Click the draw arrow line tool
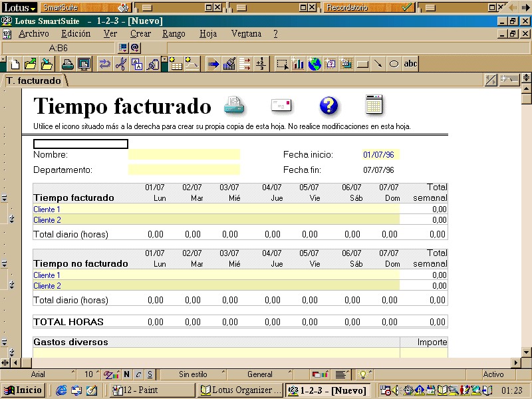 pos(378,64)
